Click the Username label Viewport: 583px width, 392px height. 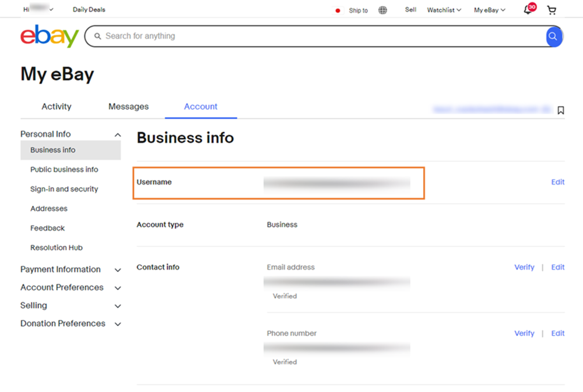coord(154,182)
